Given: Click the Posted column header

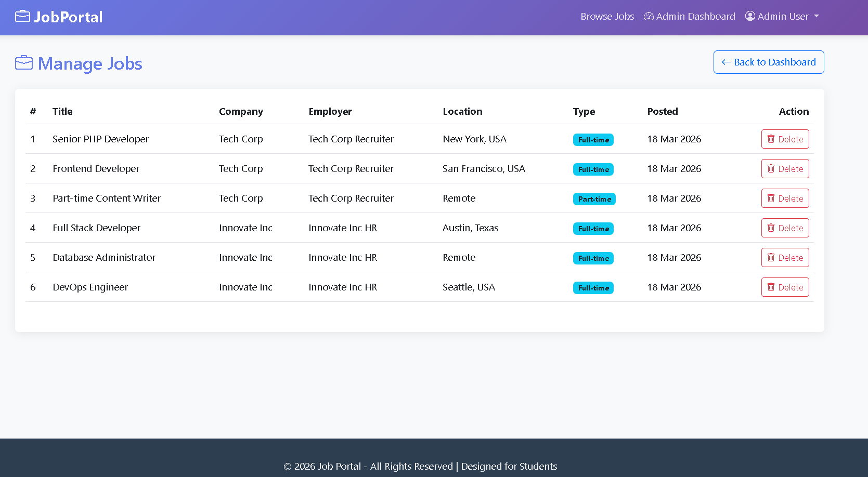Looking at the screenshot, I should click(663, 111).
